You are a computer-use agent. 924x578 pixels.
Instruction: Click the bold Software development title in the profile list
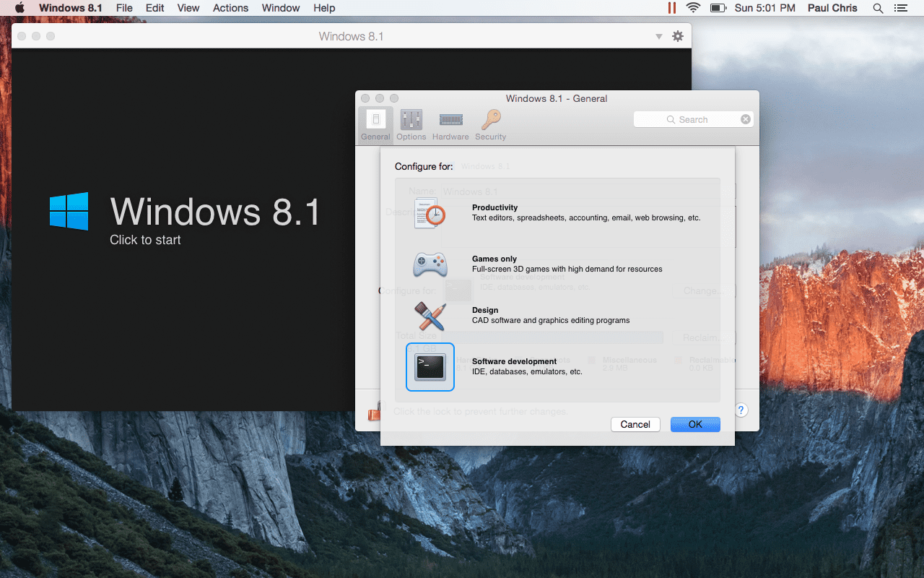click(x=514, y=361)
